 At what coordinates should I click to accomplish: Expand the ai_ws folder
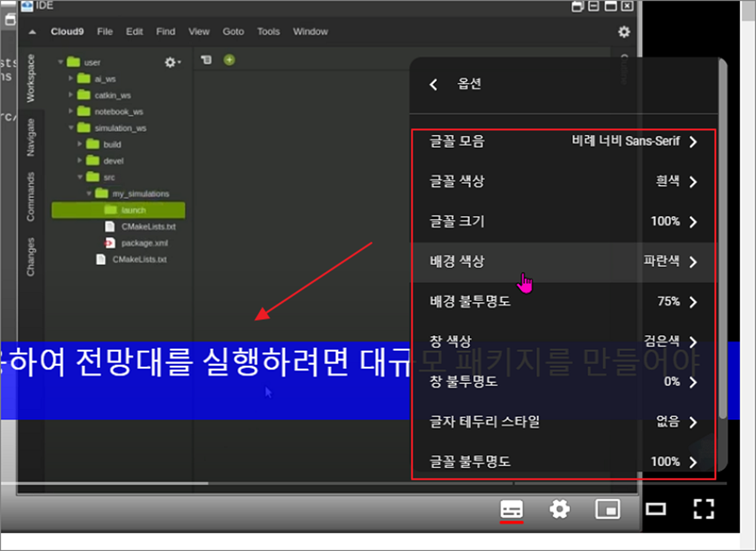coord(71,79)
